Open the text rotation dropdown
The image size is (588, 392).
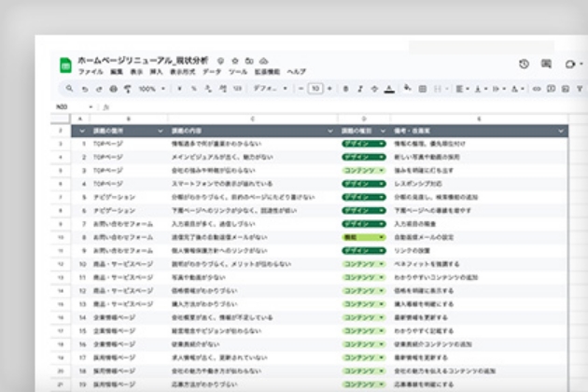tap(517, 89)
